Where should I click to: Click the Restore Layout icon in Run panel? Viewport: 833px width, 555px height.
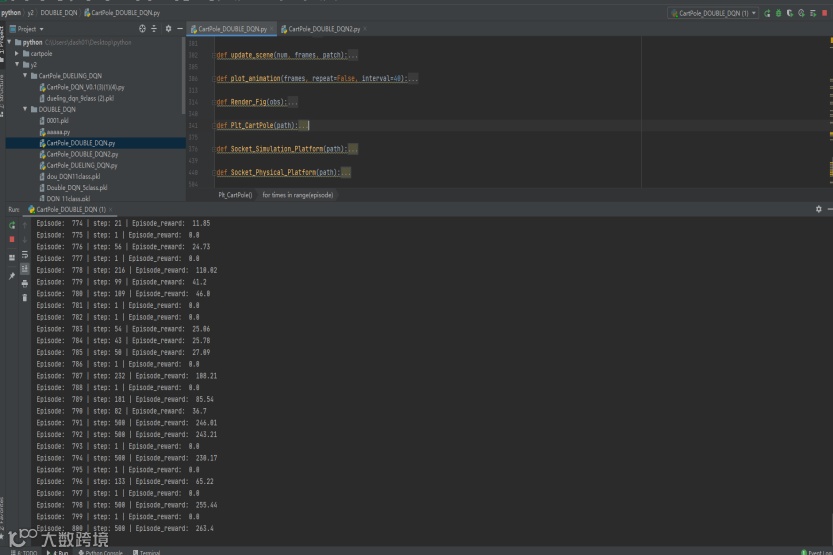(12, 258)
